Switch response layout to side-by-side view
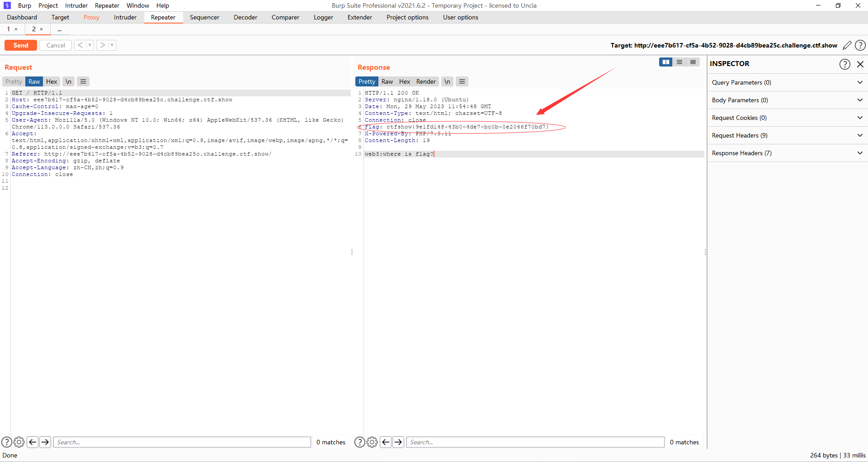This screenshot has width=868, height=462. pos(665,62)
